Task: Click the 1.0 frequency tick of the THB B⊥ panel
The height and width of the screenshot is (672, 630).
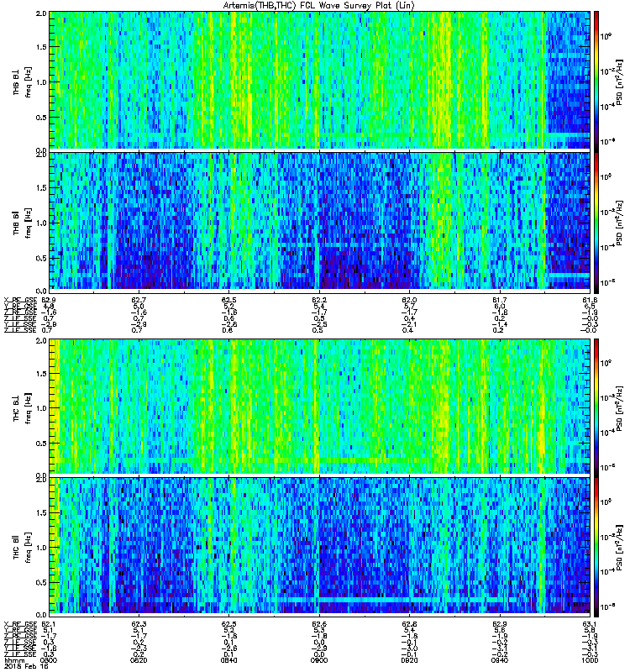Action: coord(41,82)
